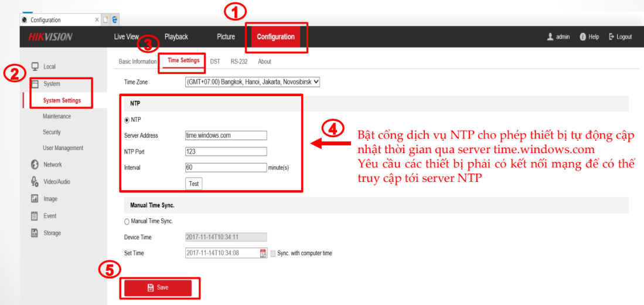The width and height of the screenshot is (644, 305).
Task: Select the NTP radio button
Action: coord(127,120)
